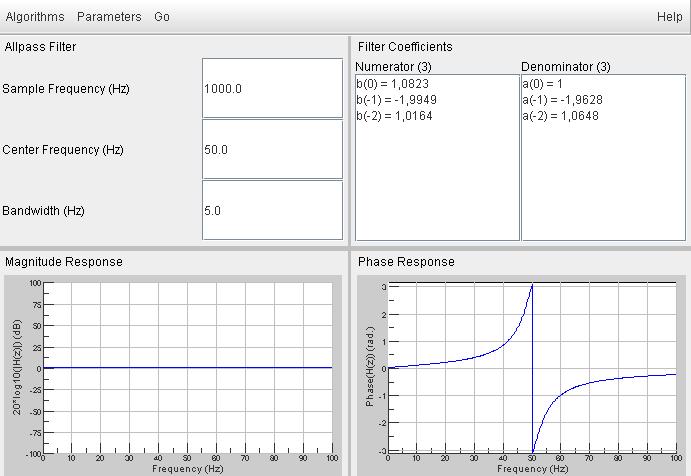Image resolution: width=691 pixels, height=476 pixels.
Task: Click the Center Frequency (Hz) label
Action: [63, 150]
